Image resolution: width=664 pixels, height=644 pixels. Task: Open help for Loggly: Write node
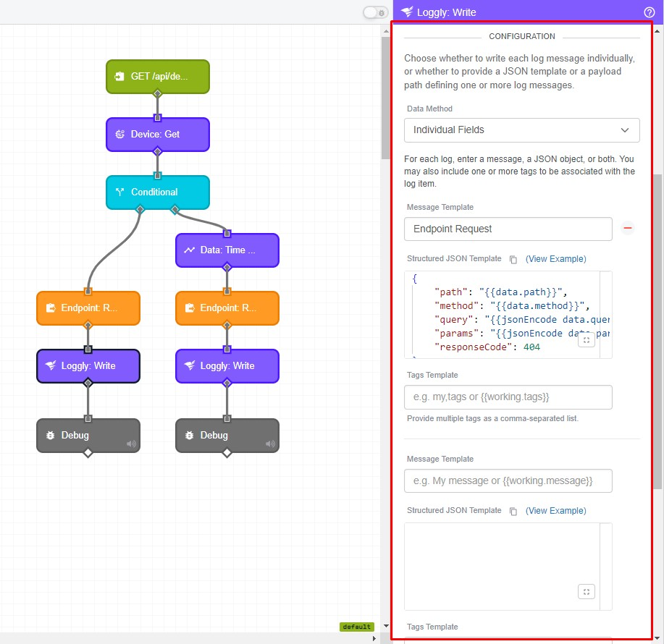650,12
